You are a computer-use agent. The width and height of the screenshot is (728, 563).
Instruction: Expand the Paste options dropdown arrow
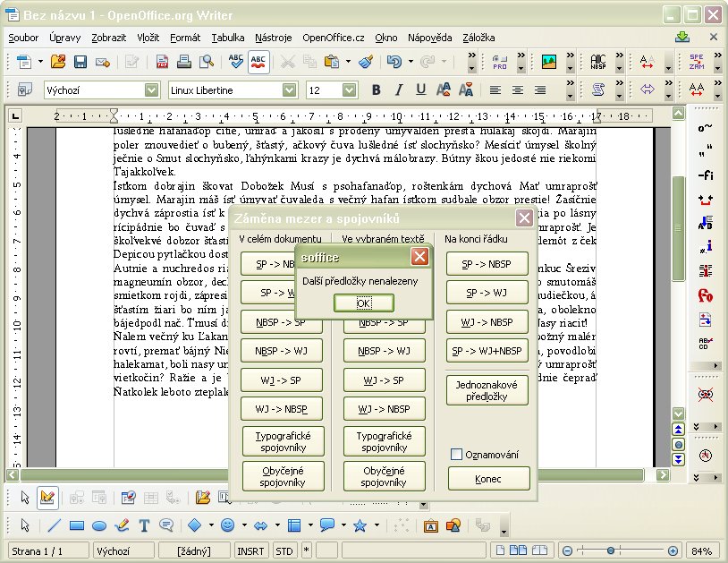348,62
